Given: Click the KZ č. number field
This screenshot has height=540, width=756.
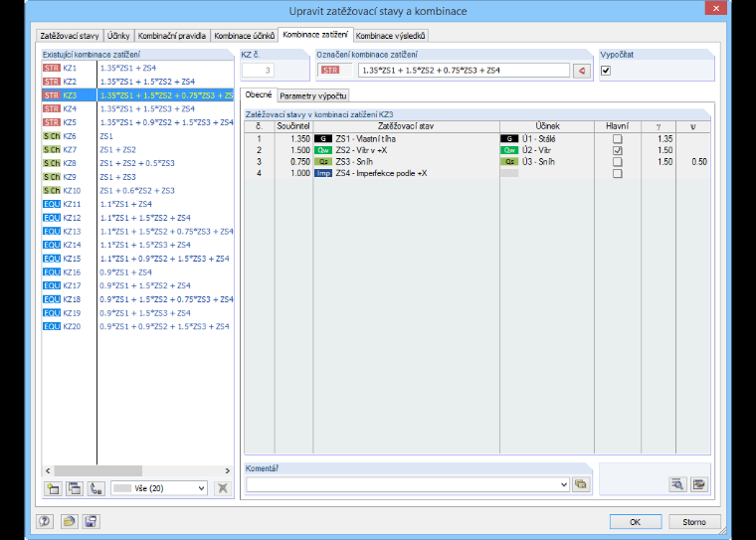Looking at the screenshot, I should pyautogui.click(x=258, y=71).
